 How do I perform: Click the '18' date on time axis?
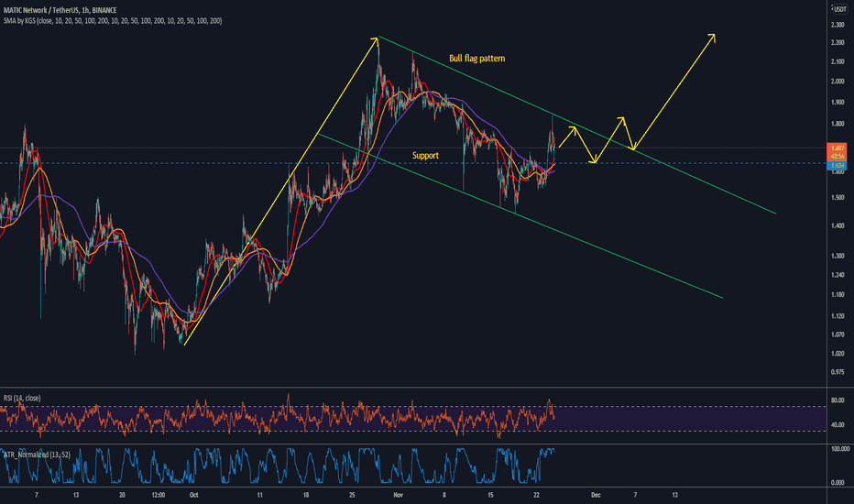(x=306, y=495)
